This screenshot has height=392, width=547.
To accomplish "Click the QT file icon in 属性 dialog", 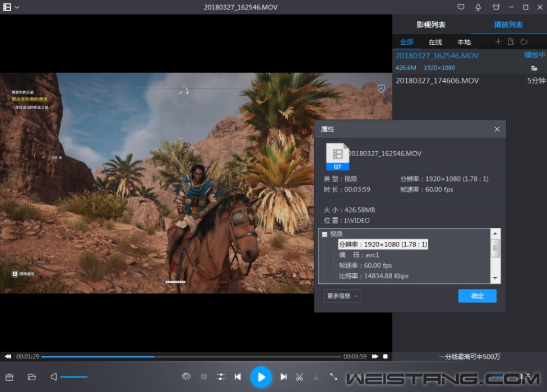I will [x=337, y=156].
